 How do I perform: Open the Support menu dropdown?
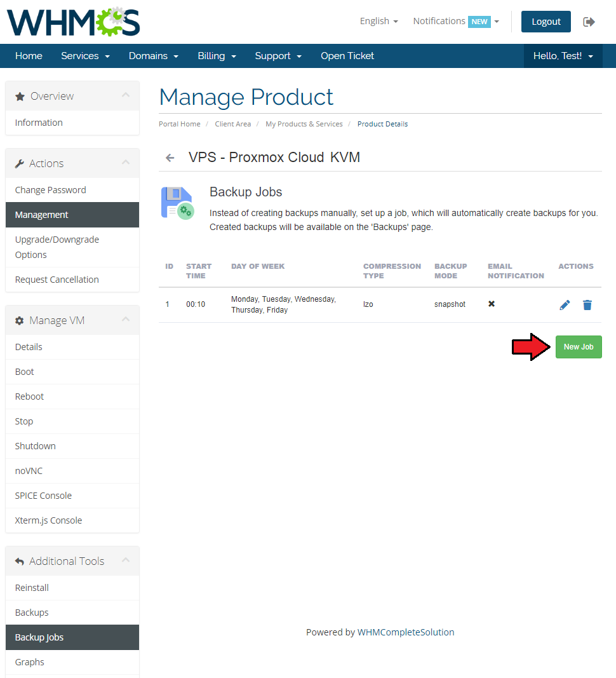point(278,56)
